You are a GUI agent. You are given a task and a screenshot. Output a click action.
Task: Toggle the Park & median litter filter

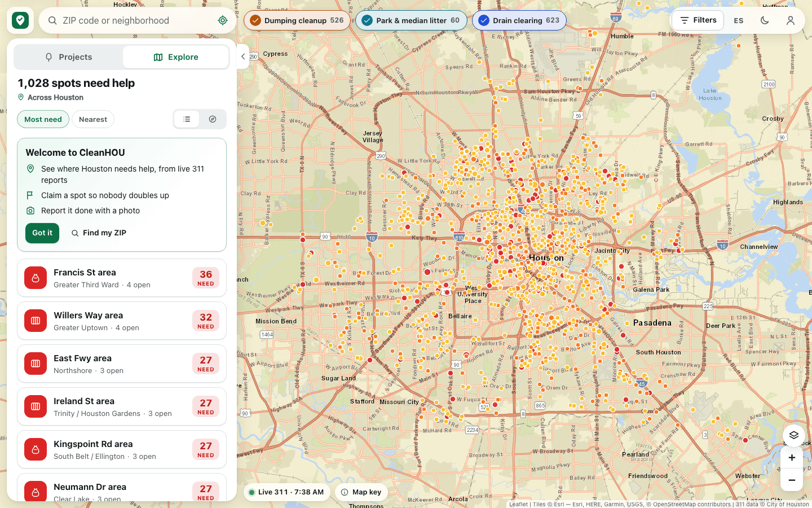[x=411, y=20]
